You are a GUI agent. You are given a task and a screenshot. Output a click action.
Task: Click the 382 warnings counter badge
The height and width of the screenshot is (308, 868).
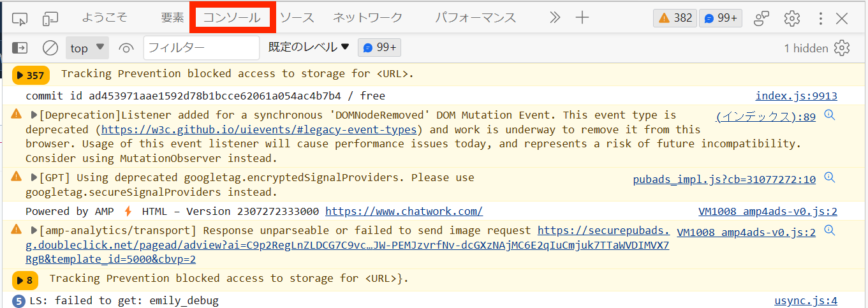point(675,18)
